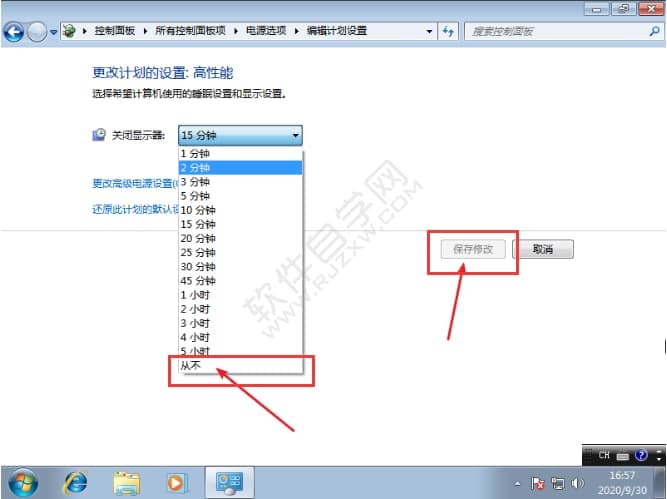Click the refresh button beside the address bar
This screenshot has height=499, width=667.
[x=448, y=31]
